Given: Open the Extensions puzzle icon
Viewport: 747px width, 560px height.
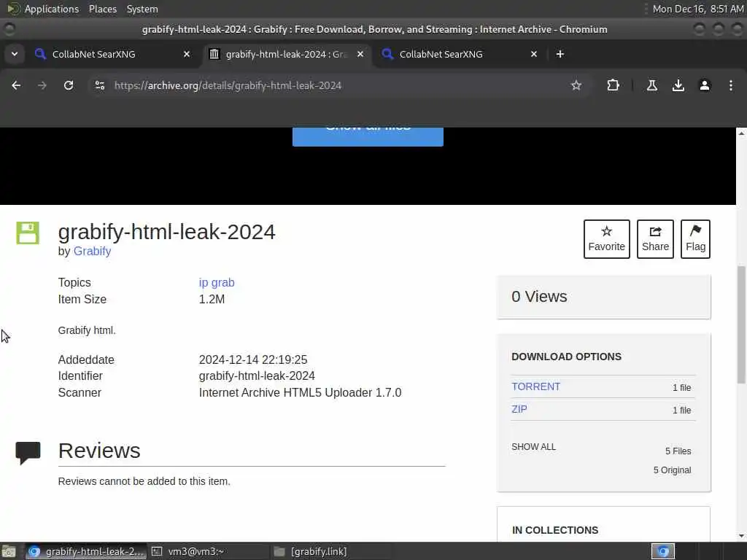Looking at the screenshot, I should (x=613, y=85).
